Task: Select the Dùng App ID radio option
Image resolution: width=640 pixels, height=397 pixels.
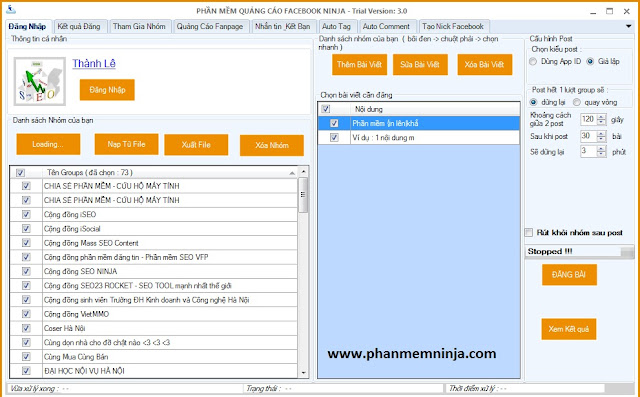Action: point(533,62)
